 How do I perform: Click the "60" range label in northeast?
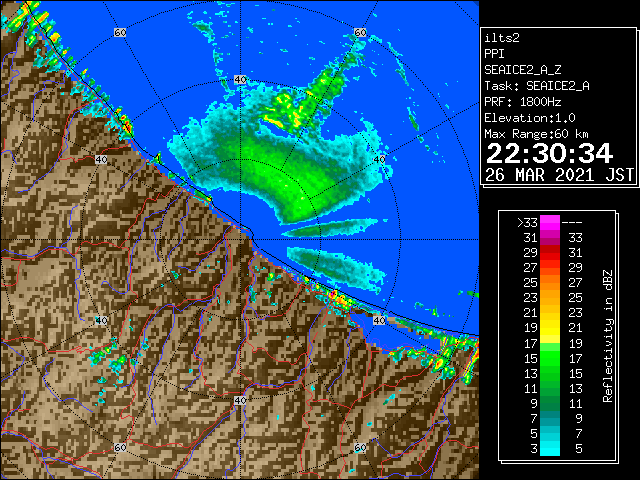pos(360,32)
